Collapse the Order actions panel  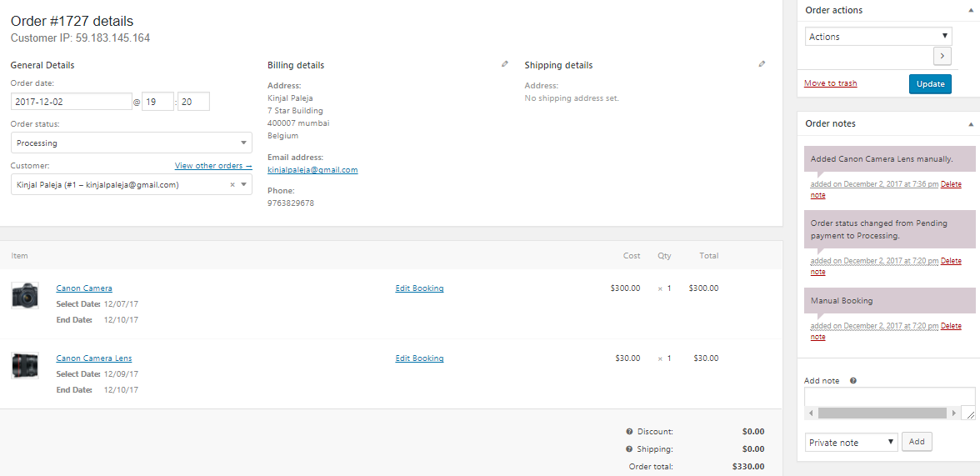click(971, 11)
